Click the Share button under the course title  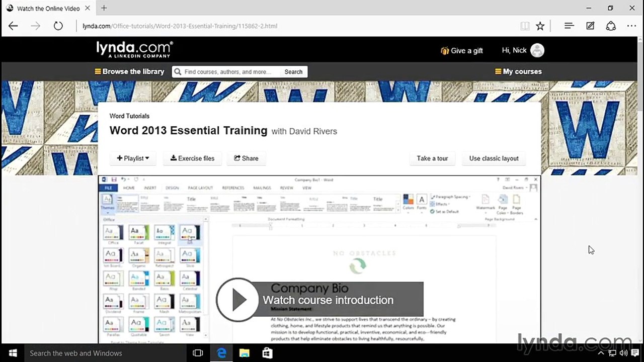(246, 158)
